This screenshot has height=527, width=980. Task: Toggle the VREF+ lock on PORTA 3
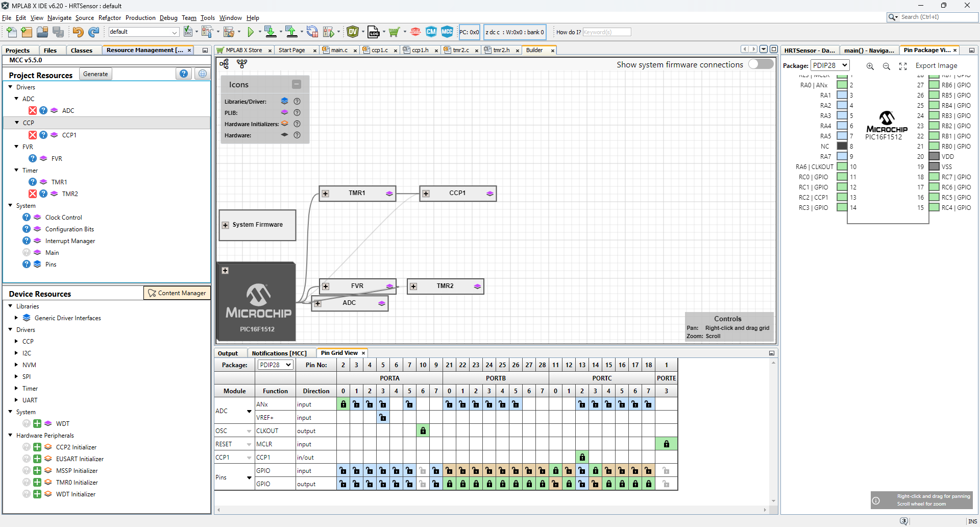pos(383,418)
